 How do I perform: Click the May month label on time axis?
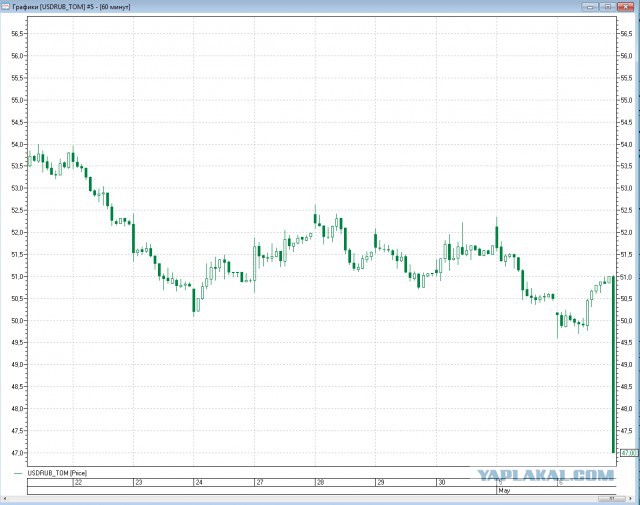coord(503,491)
